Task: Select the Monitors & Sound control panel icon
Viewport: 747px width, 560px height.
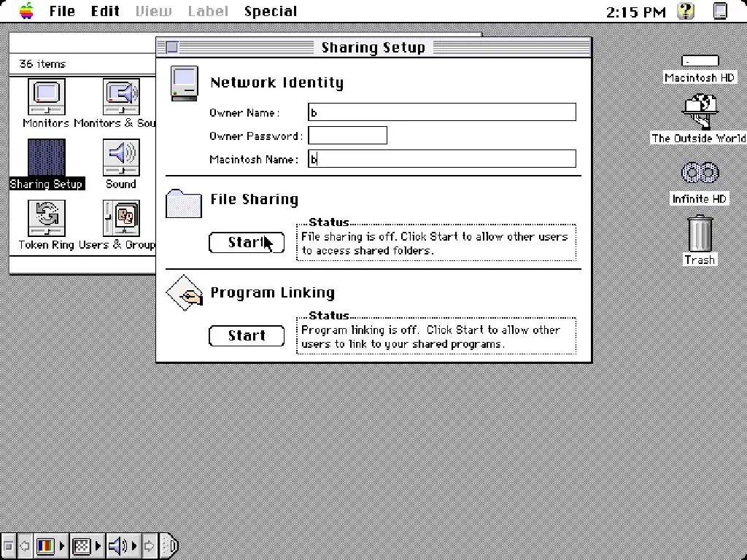Action: 121,97
